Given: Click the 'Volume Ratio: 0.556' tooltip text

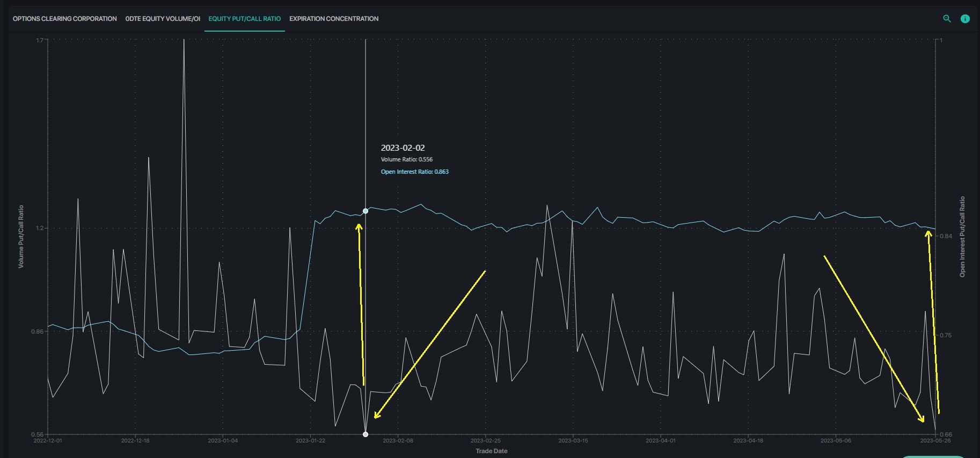Looking at the screenshot, I should click(x=407, y=159).
